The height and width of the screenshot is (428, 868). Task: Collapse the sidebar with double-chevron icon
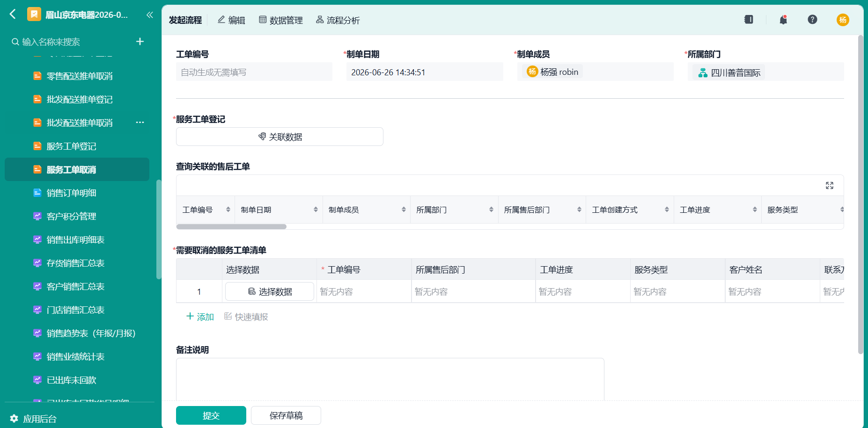[x=150, y=15]
